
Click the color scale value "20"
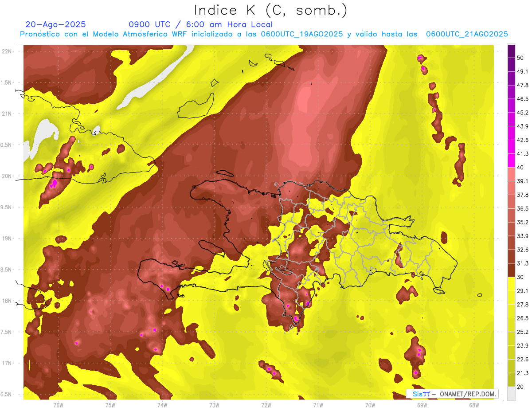pyautogui.click(x=520, y=387)
